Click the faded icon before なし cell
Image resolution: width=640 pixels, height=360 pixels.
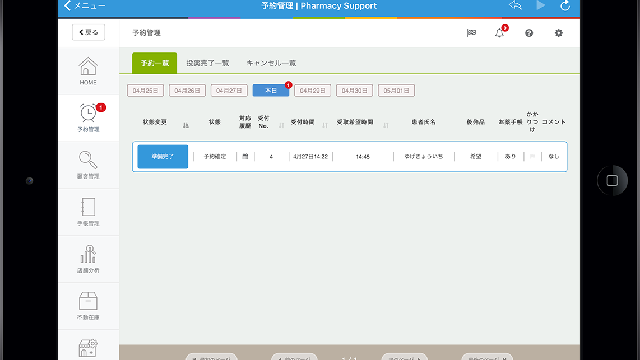[x=532, y=156]
